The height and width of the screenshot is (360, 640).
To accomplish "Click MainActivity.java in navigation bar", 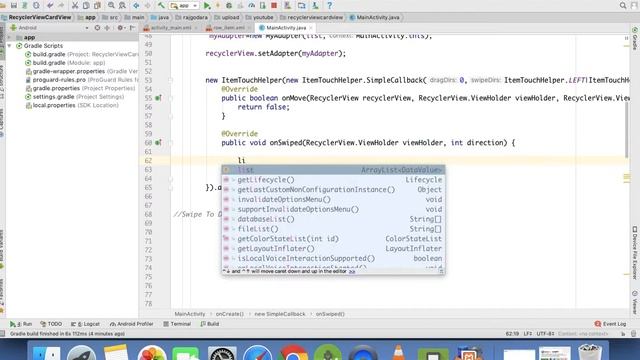I will point(375,17).
